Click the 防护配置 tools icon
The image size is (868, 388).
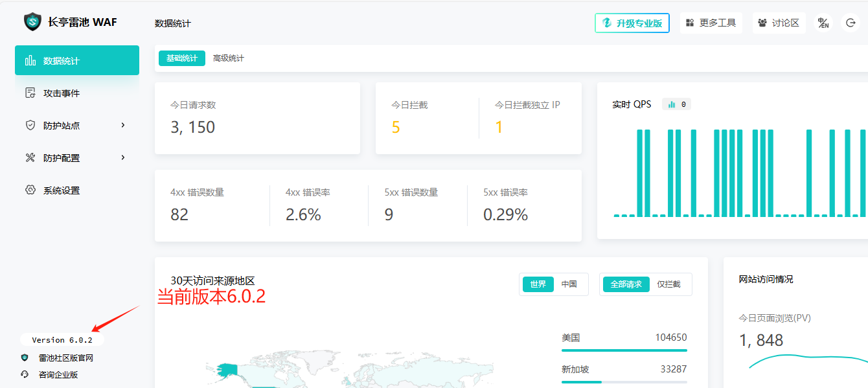pyautogui.click(x=30, y=158)
